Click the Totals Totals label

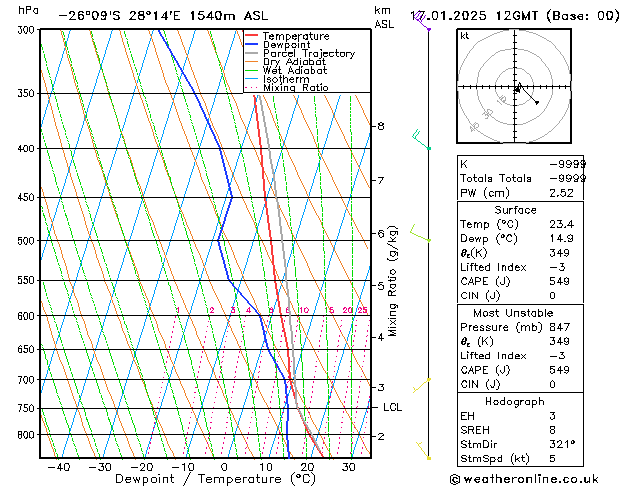coord(495,178)
